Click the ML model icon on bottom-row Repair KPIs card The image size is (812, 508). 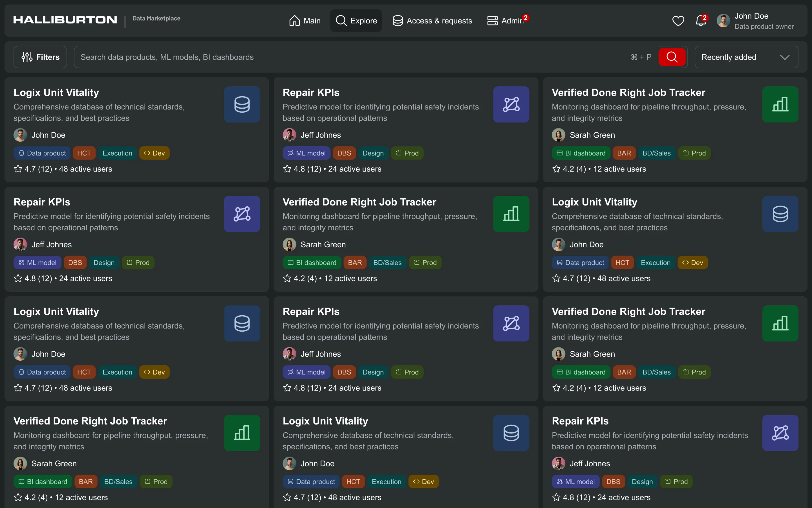780,433
